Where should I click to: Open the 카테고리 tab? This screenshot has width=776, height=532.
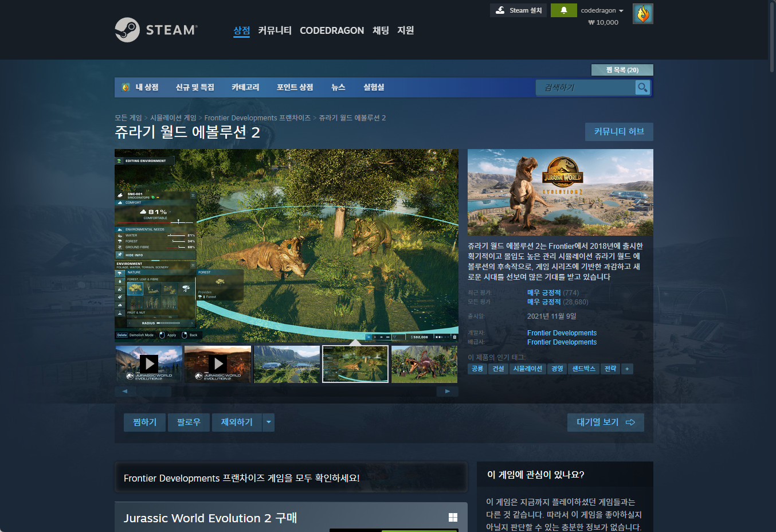click(x=245, y=87)
